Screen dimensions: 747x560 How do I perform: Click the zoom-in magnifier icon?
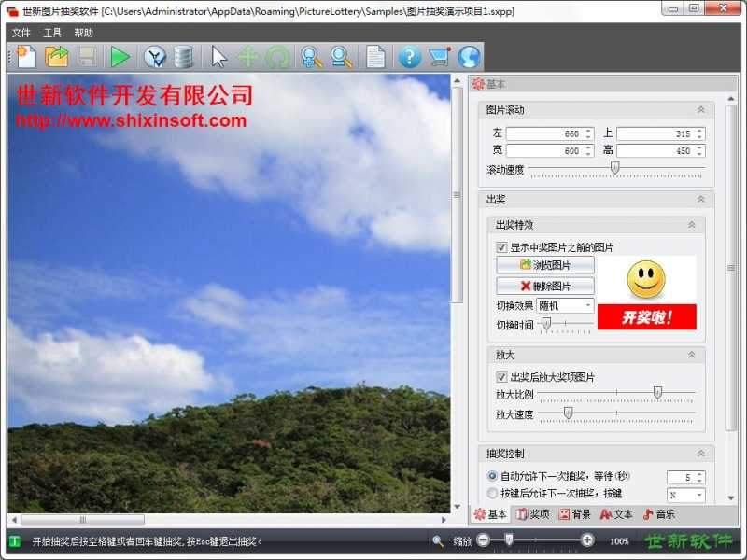[311, 56]
